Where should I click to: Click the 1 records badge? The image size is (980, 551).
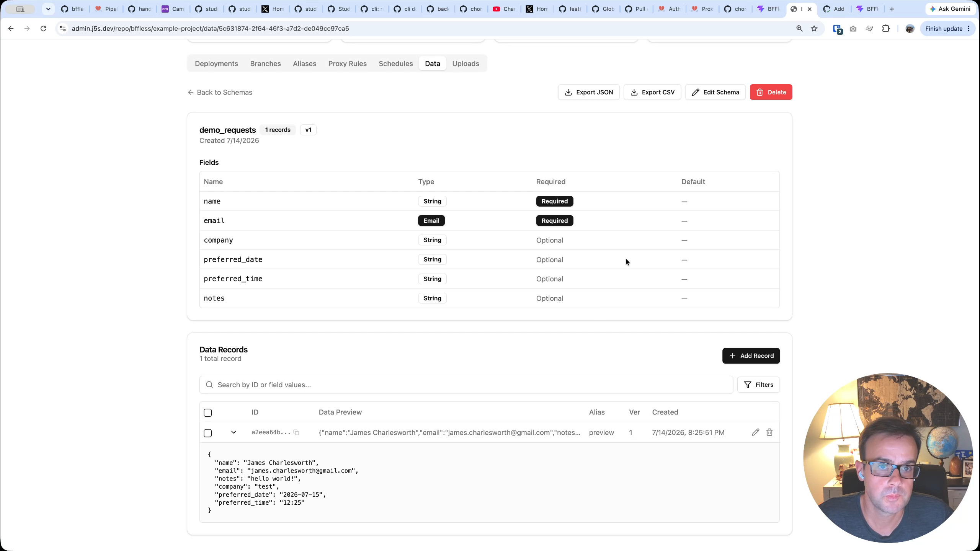click(x=278, y=130)
